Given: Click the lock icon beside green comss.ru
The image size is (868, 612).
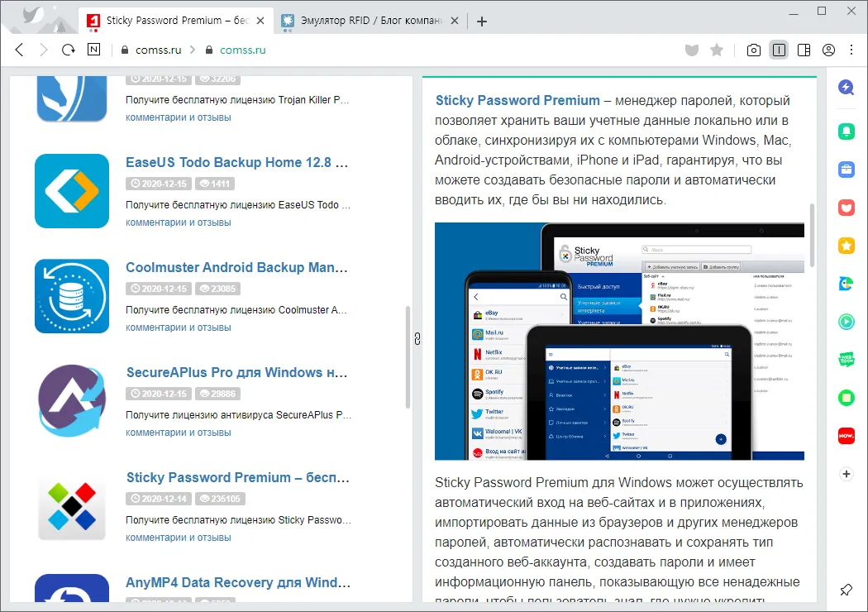Looking at the screenshot, I should pos(208,50).
